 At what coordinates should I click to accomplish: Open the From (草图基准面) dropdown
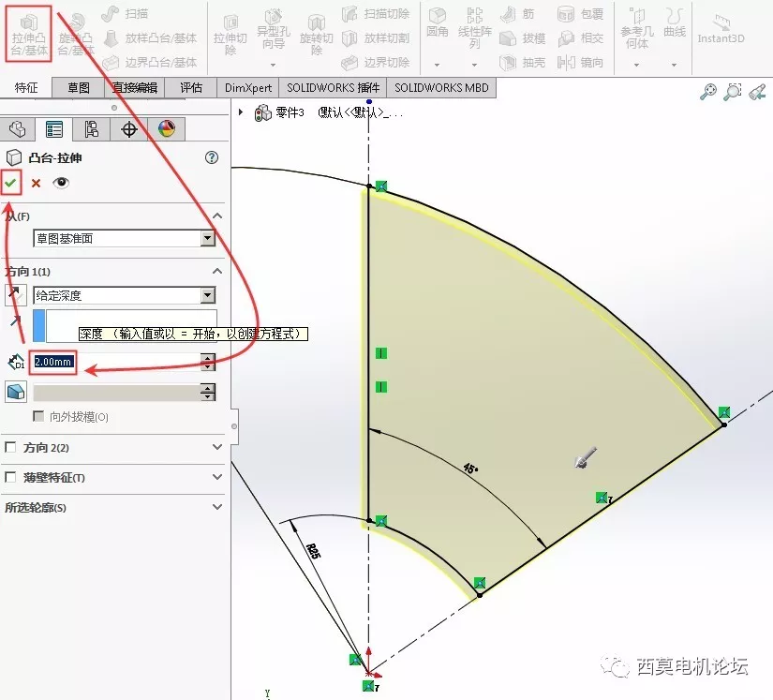tap(208, 239)
